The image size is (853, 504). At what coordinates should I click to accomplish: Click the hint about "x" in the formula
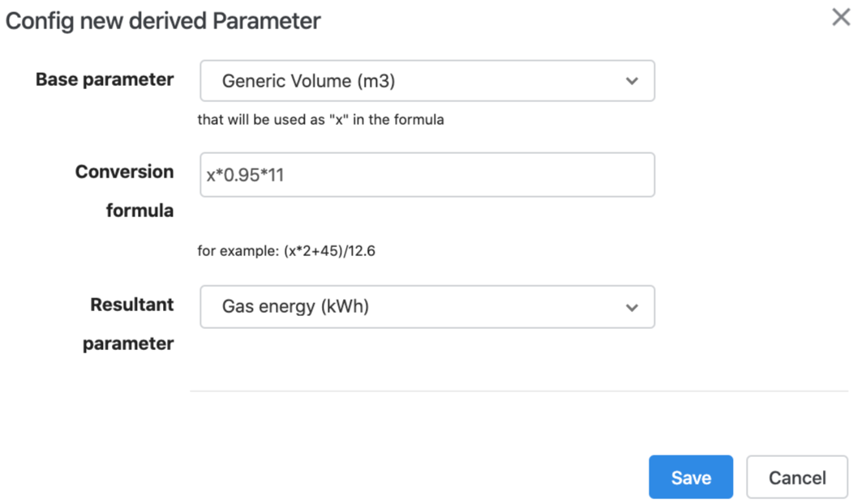point(320,120)
